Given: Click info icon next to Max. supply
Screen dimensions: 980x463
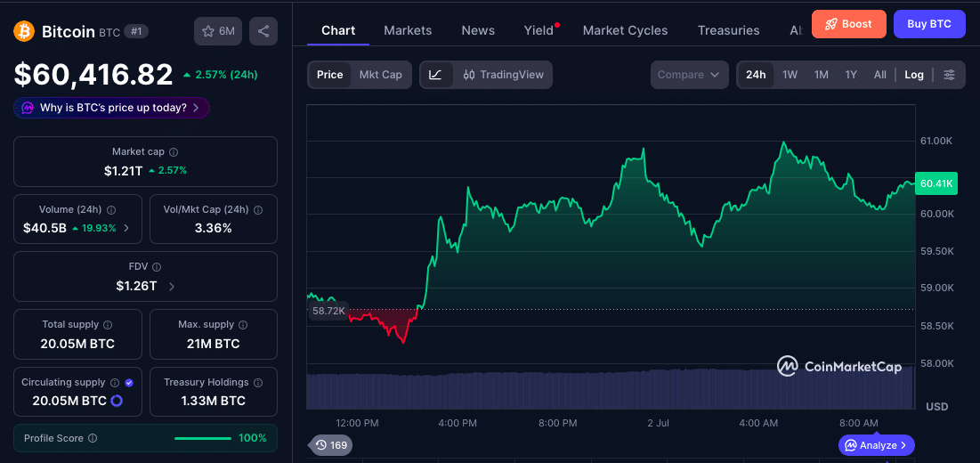Looking at the screenshot, I should [x=243, y=325].
